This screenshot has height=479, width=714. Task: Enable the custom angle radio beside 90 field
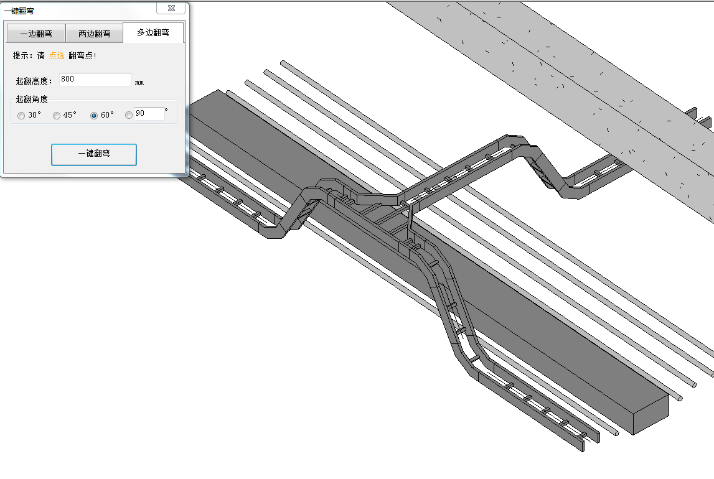point(129,115)
